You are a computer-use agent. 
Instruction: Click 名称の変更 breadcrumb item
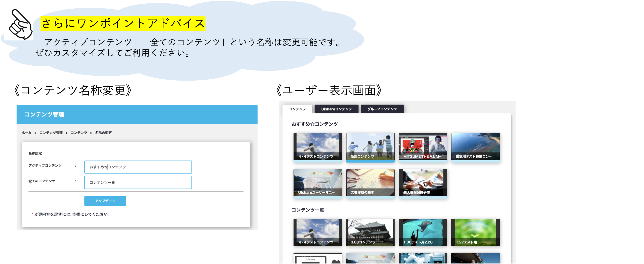[x=103, y=133]
